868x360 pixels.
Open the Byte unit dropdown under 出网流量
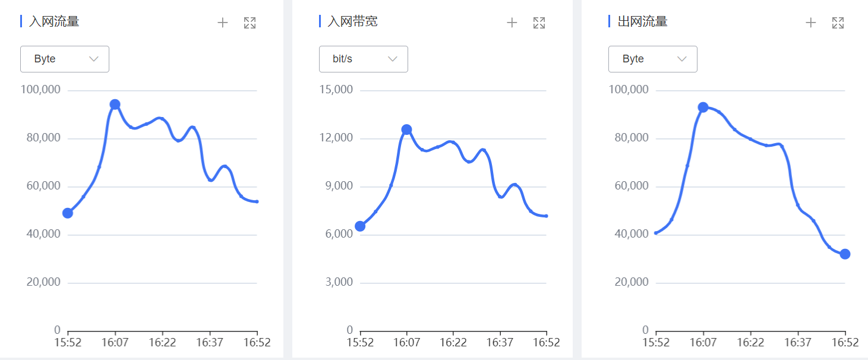pyautogui.click(x=653, y=59)
